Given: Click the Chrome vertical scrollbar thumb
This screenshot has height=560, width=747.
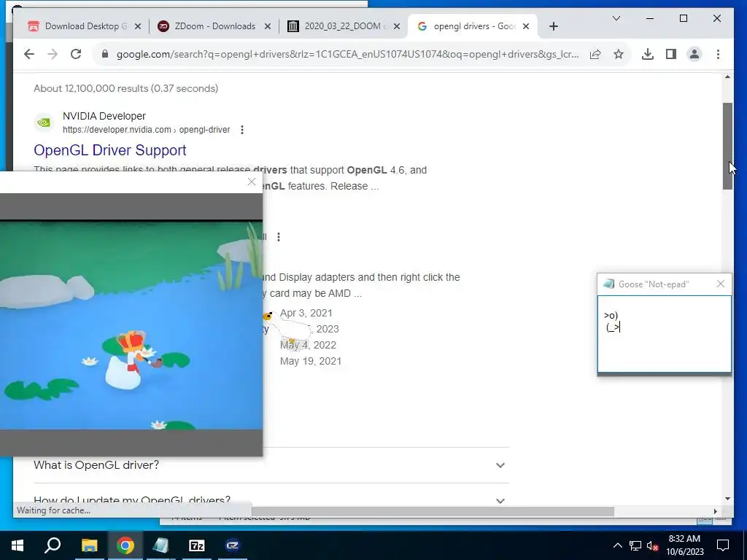Looking at the screenshot, I should [727, 146].
